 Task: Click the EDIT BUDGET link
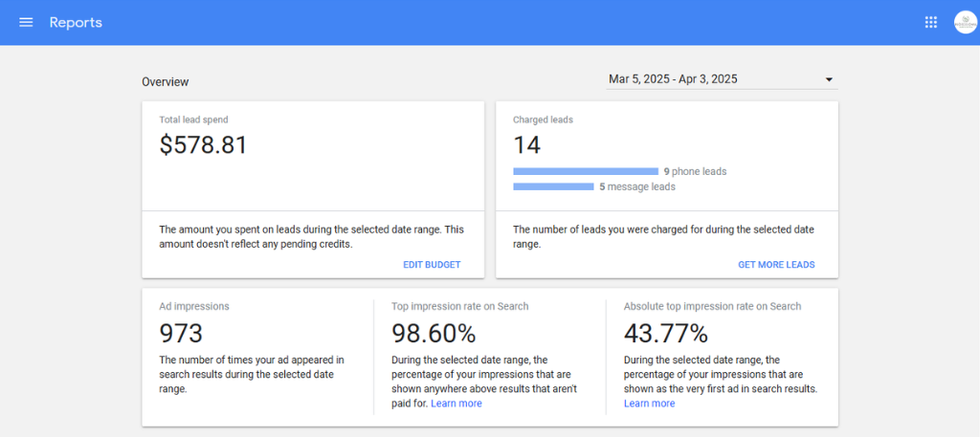[432, 265]
